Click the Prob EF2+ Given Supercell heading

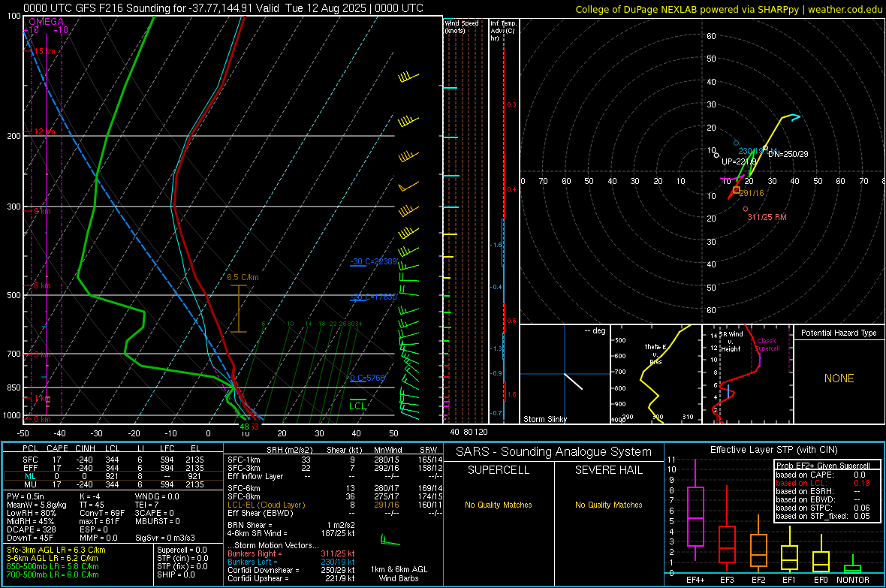tap(823, 466)
